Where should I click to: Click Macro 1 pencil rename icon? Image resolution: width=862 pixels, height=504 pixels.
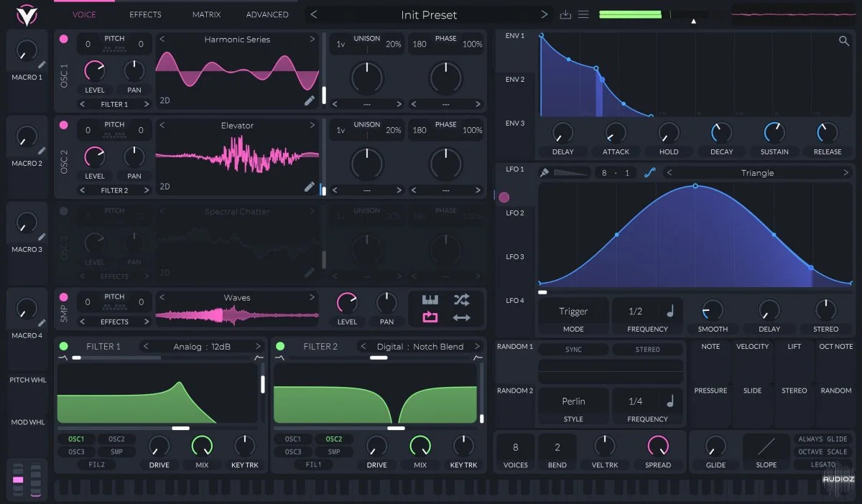pyautogui.click(x=42, y=65)
